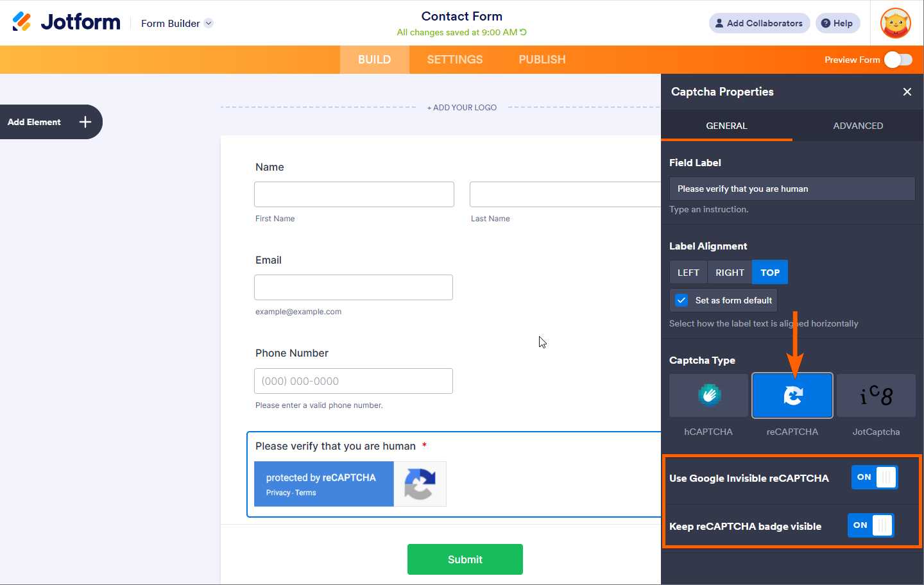
Task: Click Add Collaborators button
Action: coord(760,23)
